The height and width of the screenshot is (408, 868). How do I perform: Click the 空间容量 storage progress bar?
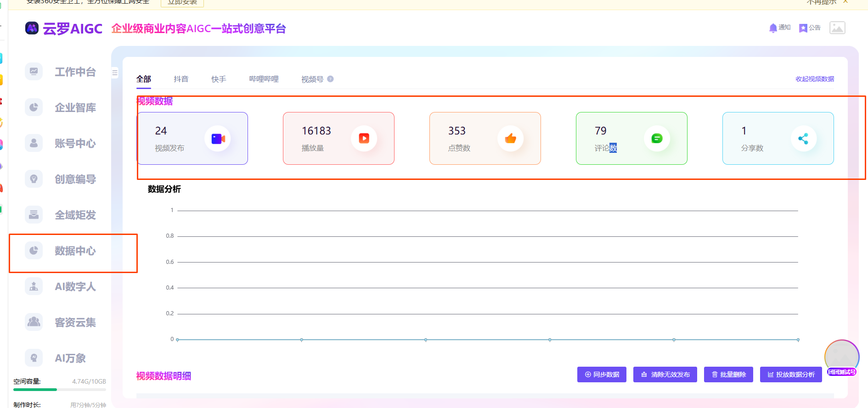[60, 390]
